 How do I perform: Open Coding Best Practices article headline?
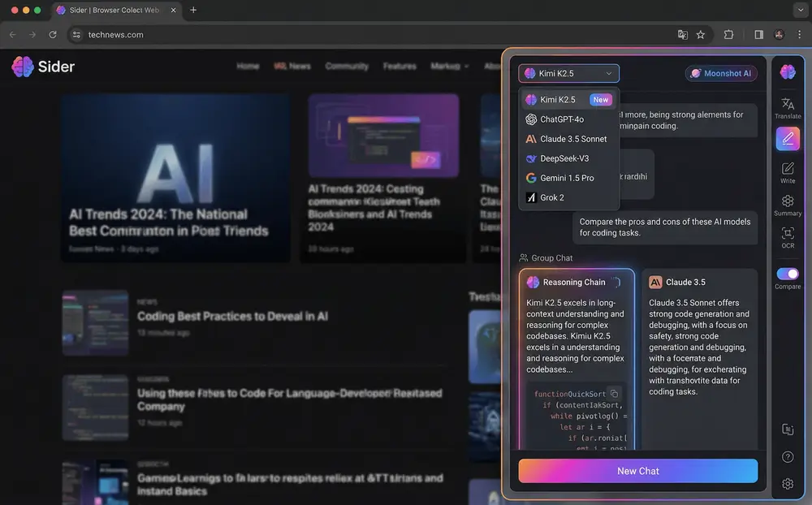(x=232, y=316)
